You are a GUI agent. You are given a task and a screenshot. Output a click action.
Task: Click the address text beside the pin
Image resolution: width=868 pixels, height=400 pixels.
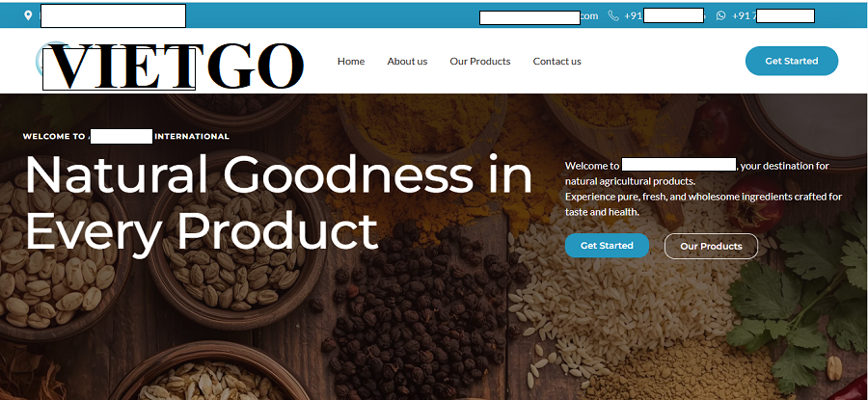click(x=113, y=15)
